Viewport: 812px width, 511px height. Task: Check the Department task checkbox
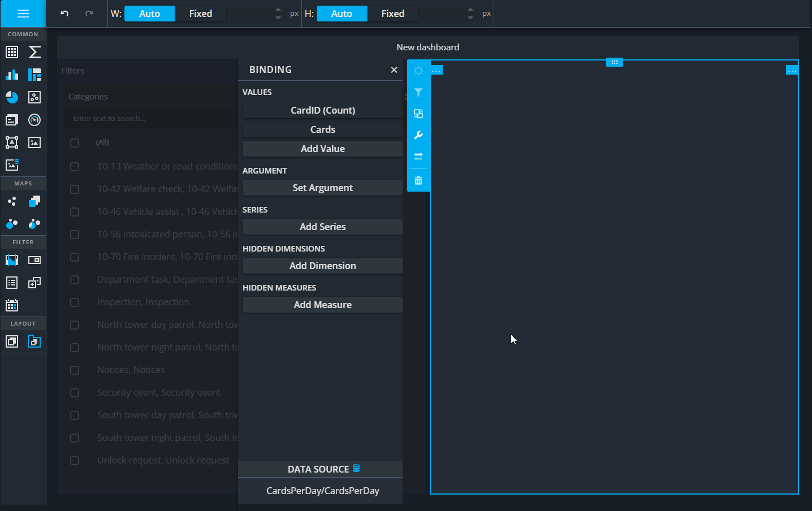click(x=75, y=280)
